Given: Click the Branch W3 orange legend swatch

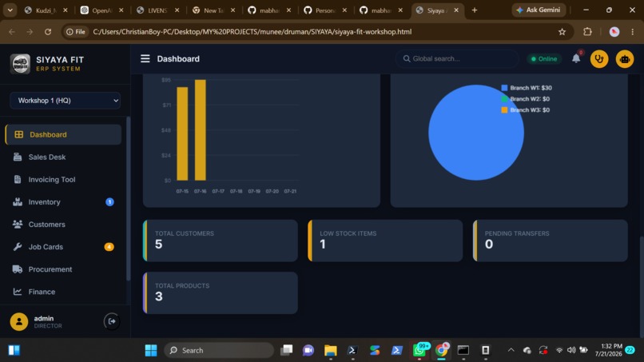Looking at the screenshot, I should [504, 109].
